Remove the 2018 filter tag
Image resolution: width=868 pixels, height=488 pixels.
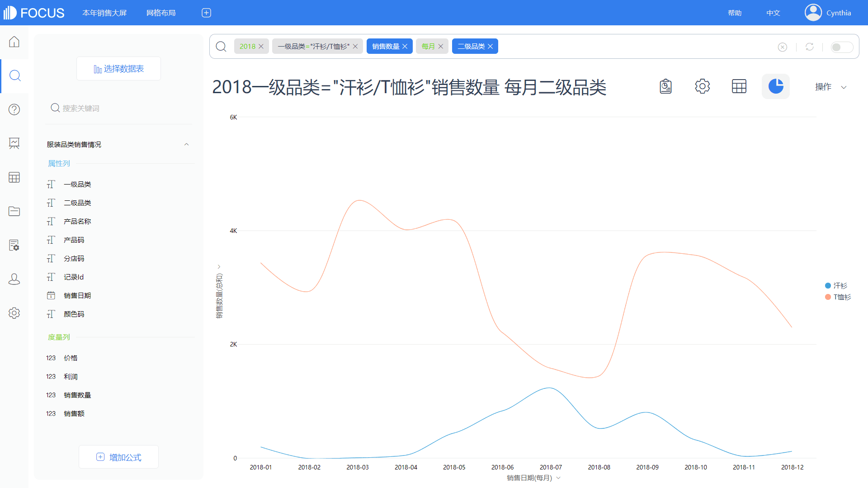click(x=261, y=47)
